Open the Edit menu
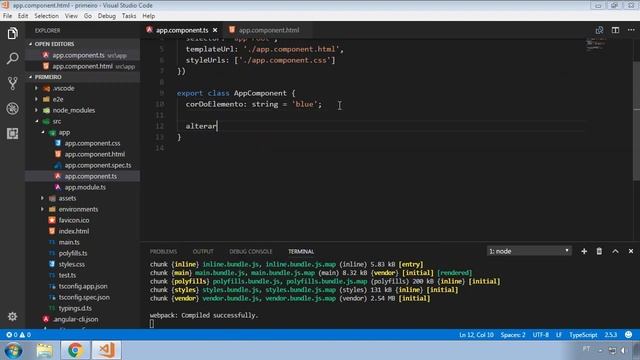The height and width of the screenshot is (360, 640). click(x=23, y=16)
